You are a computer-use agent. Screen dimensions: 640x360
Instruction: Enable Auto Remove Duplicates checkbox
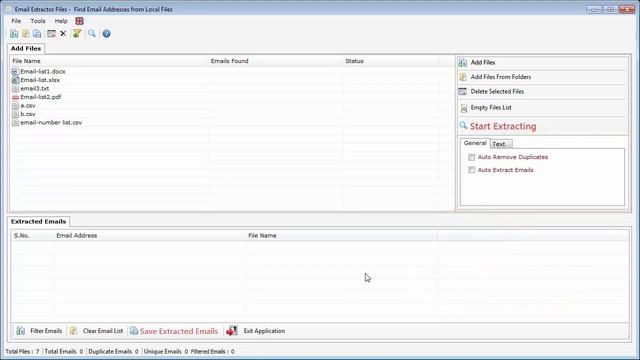pos(471,157)
